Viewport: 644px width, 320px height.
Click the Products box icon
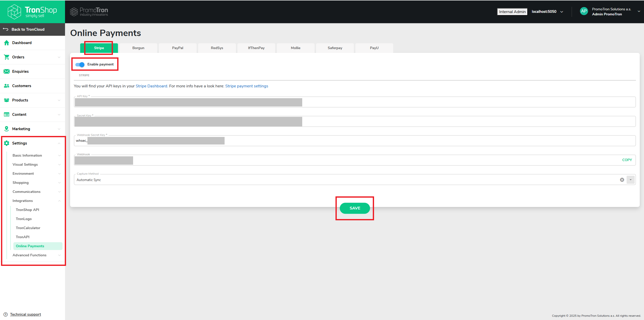pyautogui.click(x=7, y=100)
